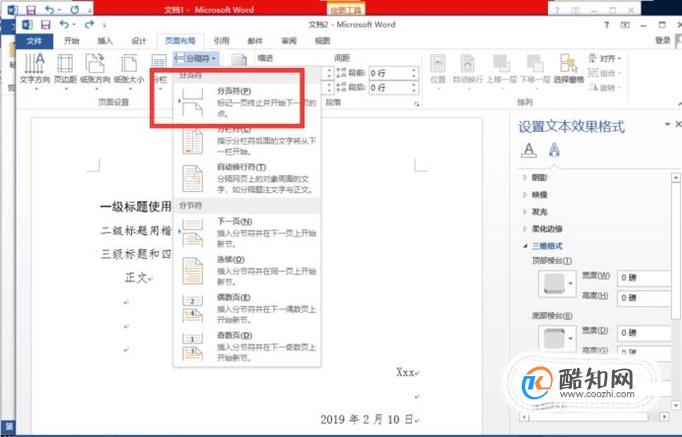This screenshot has height=437, width=682.
Task: Switch to the 插入 Insert tab
Action: coord(105,41)
